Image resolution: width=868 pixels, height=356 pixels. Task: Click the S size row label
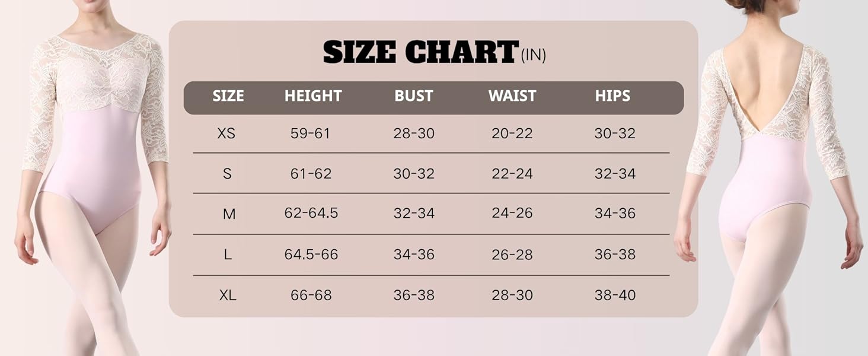[227, 174]
